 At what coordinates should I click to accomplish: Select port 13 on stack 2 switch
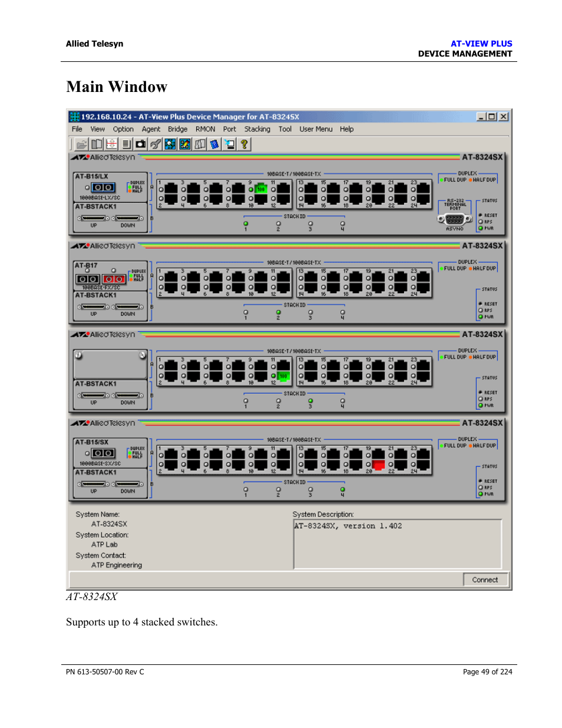311,278
